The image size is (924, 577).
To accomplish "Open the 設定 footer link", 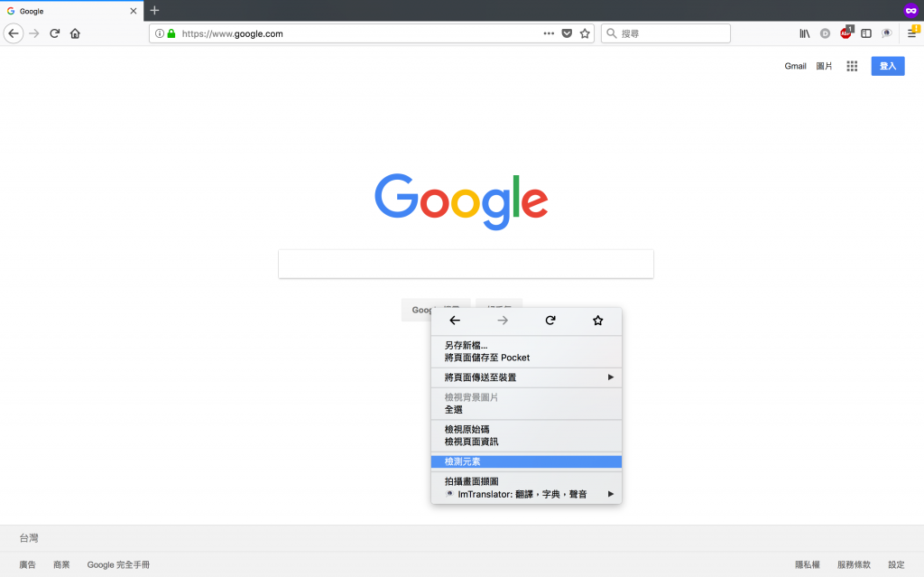I will pos(896,564).
